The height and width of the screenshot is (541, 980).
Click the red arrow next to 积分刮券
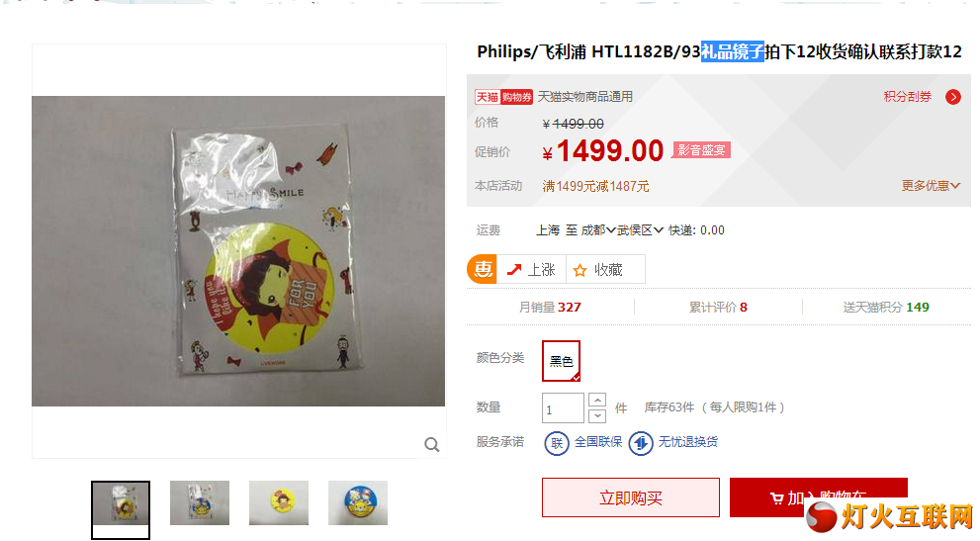(953, 97)
